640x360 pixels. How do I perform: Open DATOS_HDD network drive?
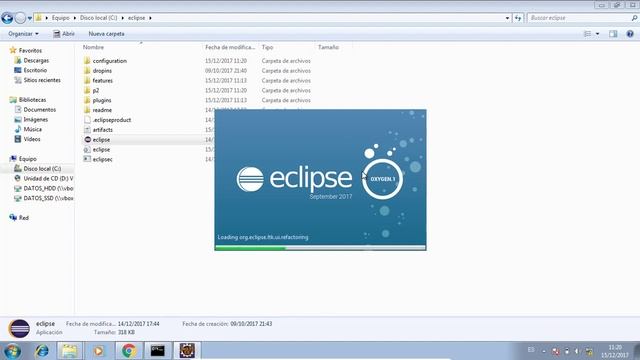click(48, 188)
